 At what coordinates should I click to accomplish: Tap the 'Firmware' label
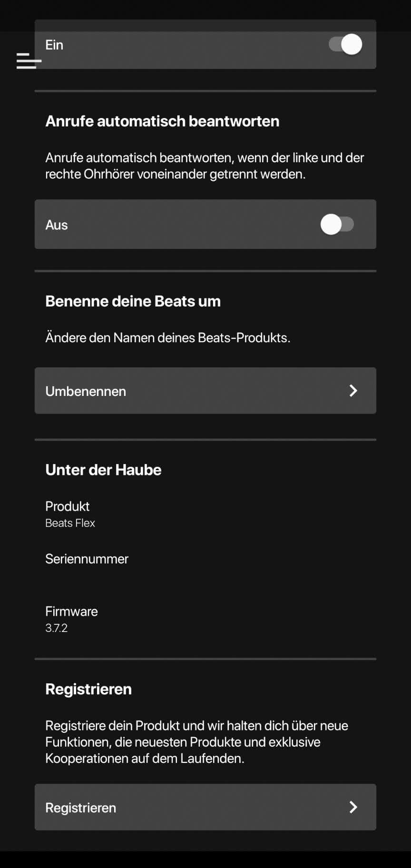(x=71, y=612)
